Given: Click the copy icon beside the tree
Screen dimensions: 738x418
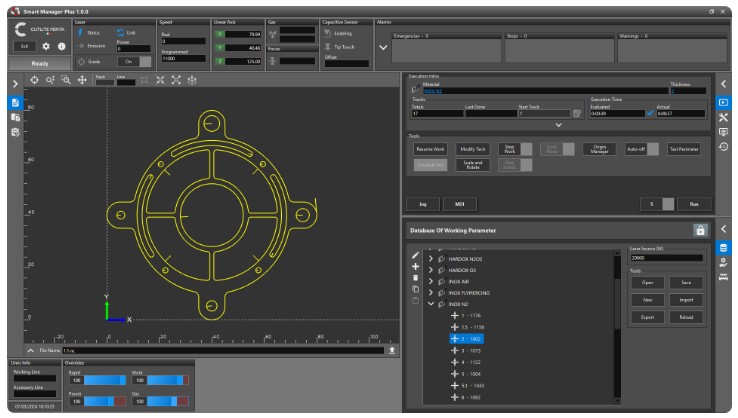Looking at the screenshot, I should tap(415, 289).
